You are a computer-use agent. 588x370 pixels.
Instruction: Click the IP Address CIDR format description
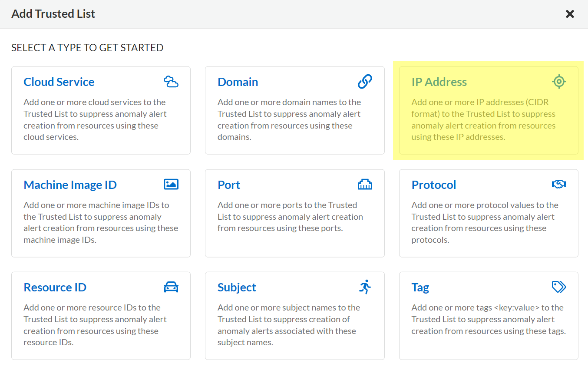[x=483, y=119]
